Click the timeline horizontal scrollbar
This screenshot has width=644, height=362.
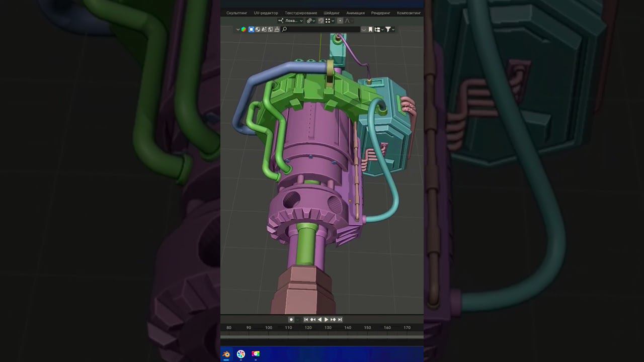click(322, 337)
